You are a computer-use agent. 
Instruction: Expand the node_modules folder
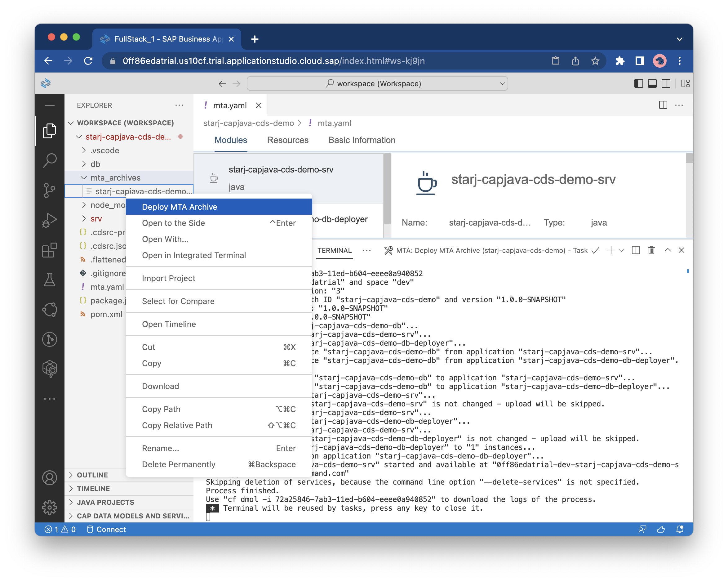tap(107, 205)
